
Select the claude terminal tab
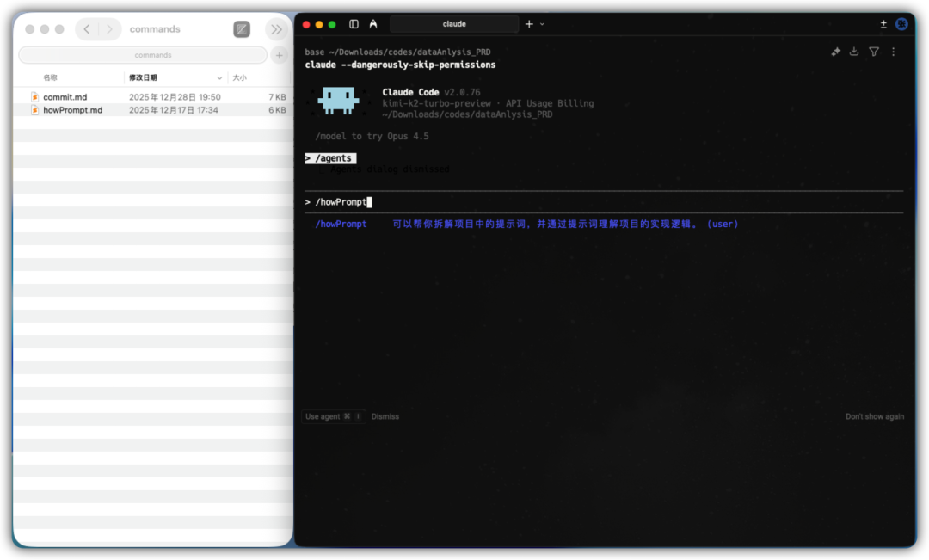(x=454, y=24)
